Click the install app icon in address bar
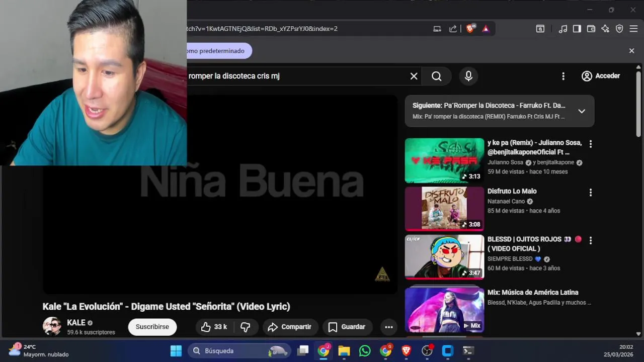Screen dimensions: 644x362 point(437,29)
